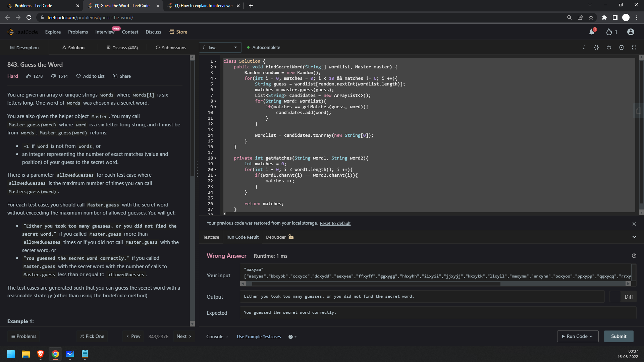Click the editor info icon
This screenshot has width=644, height=362.
pyautogui.click(x=584, y=48)
